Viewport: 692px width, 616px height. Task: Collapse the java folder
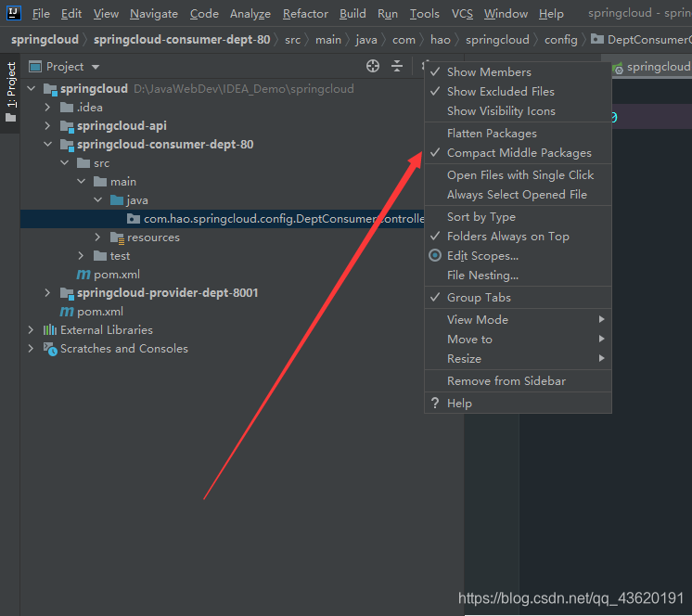[x=98, y=199]
